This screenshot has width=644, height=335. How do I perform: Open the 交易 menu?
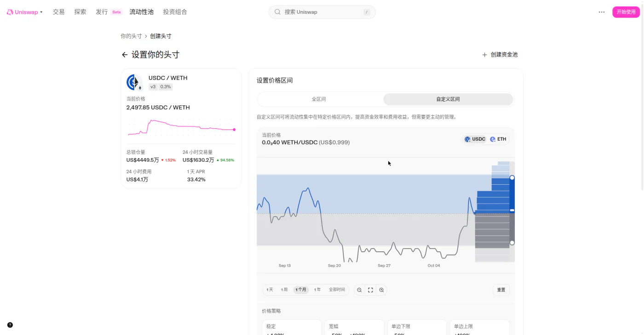click(x=59, y=12)
